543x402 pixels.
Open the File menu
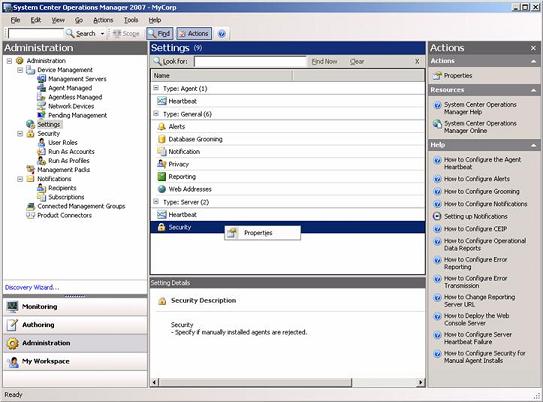15,20
